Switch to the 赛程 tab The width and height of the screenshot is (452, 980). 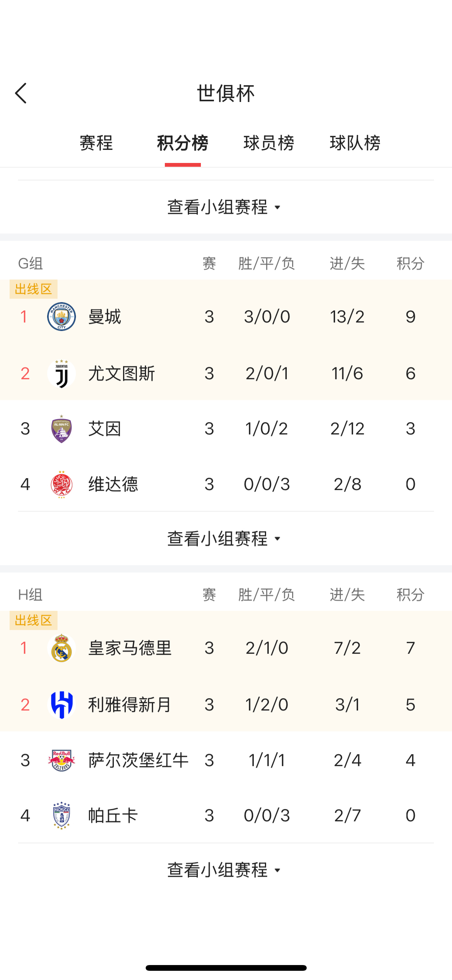96,143
